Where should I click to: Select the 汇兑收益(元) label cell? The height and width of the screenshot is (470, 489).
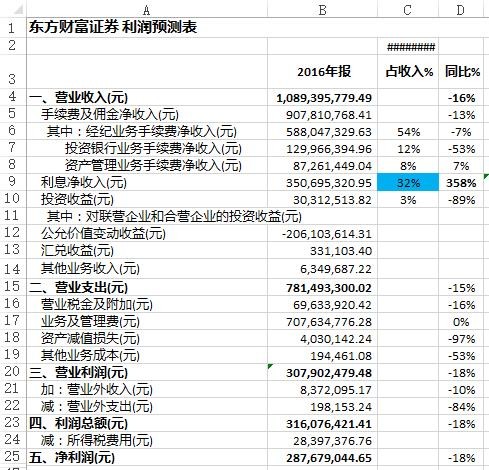pos(147,251)
